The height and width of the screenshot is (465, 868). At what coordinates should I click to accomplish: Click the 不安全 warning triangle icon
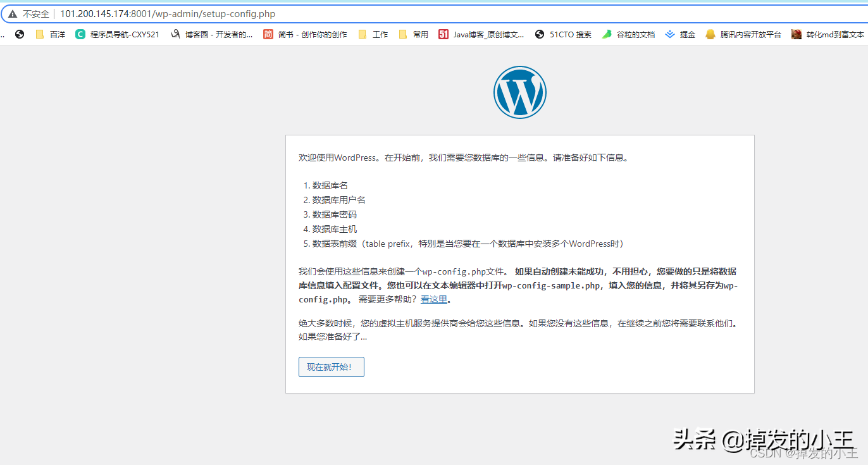coord(13,14)
